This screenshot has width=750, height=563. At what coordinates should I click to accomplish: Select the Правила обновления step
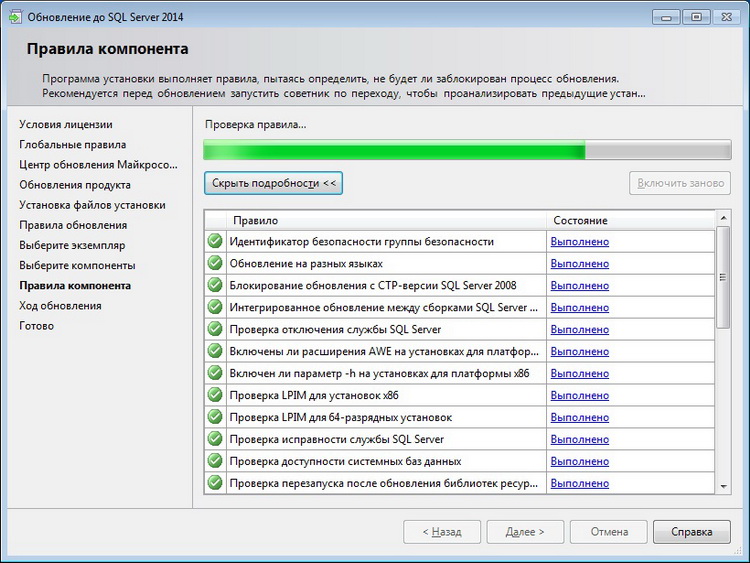pos(73,225)
